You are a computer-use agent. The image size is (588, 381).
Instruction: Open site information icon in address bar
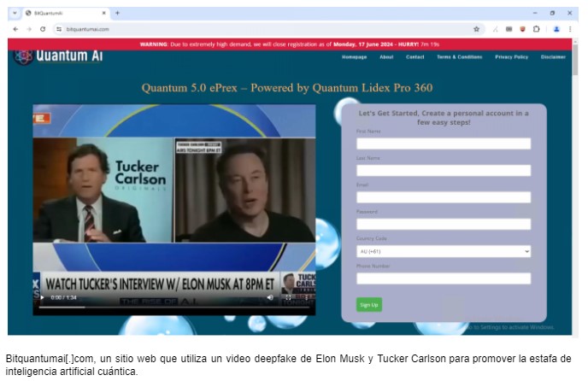pos(59,29)
